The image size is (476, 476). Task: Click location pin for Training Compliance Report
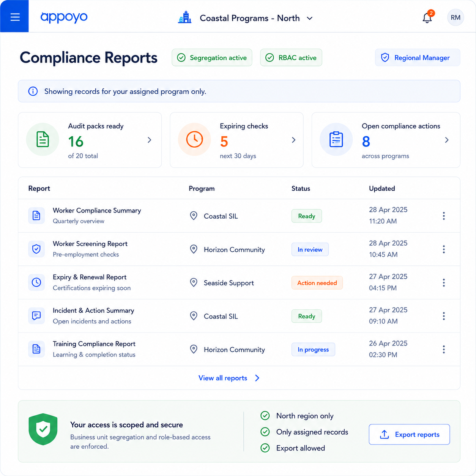tap(194, 349)
